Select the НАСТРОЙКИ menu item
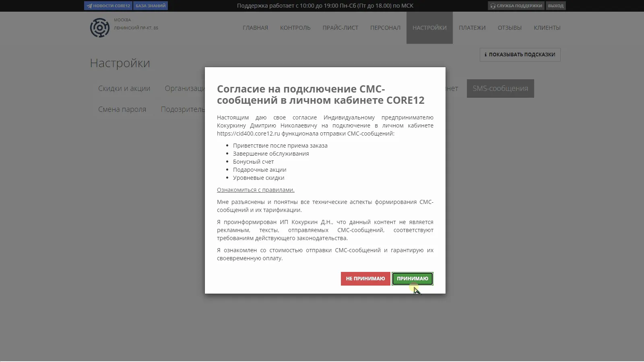 [429, 28]
